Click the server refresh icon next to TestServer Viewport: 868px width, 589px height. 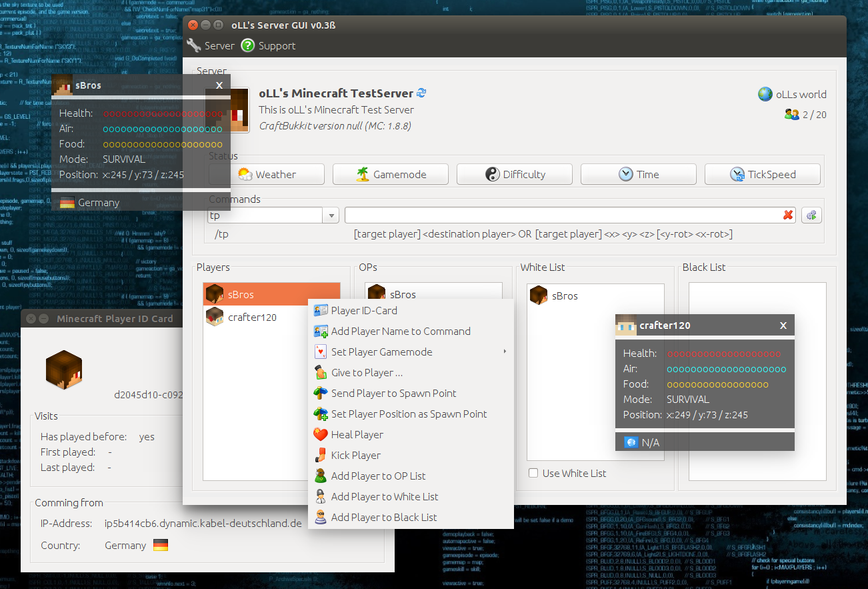coord(421,93)
